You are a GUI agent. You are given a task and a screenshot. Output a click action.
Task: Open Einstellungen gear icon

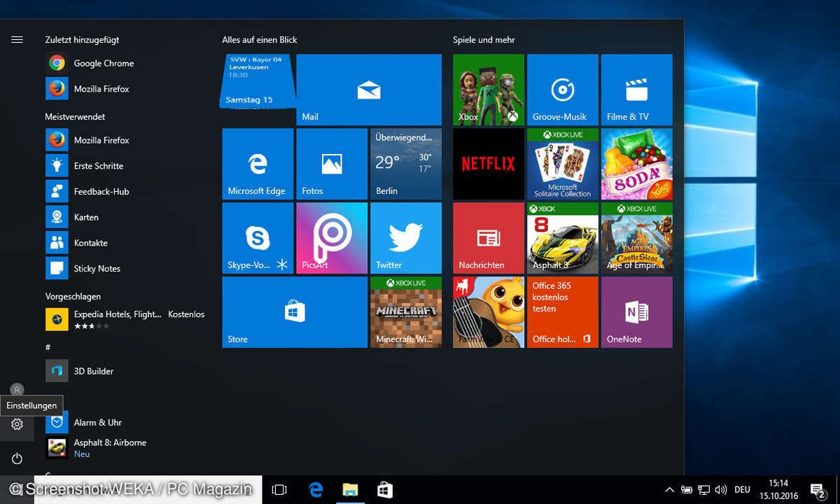click(17, 424)
